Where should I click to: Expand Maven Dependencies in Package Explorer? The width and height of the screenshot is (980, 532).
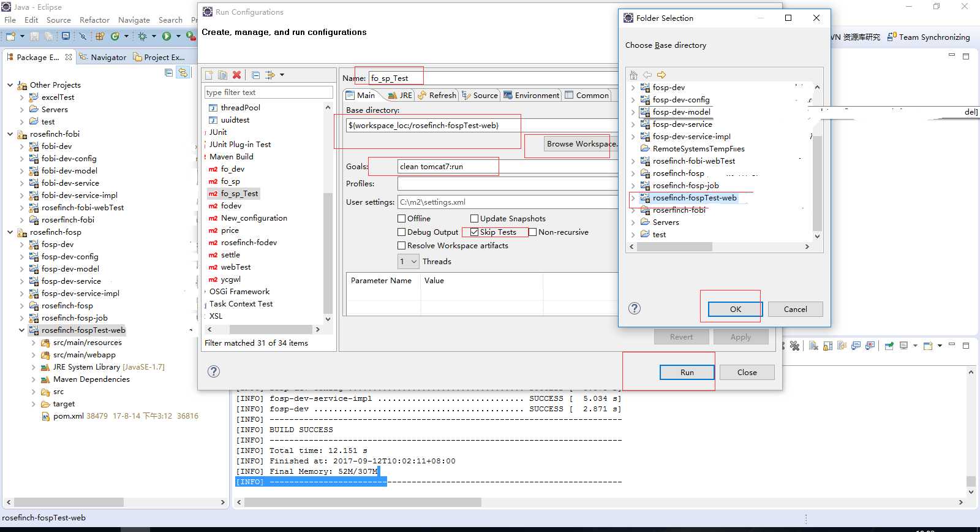click(x=34, y=379)
